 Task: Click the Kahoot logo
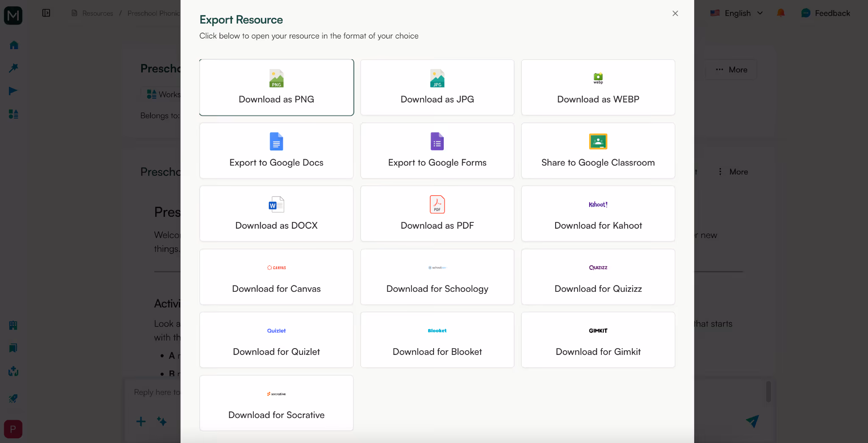[598, 205]
